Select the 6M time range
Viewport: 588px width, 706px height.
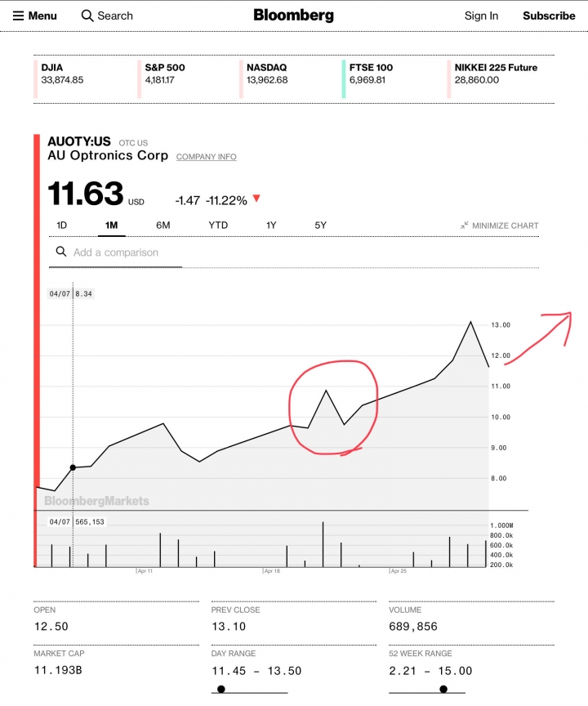[163, 226]
